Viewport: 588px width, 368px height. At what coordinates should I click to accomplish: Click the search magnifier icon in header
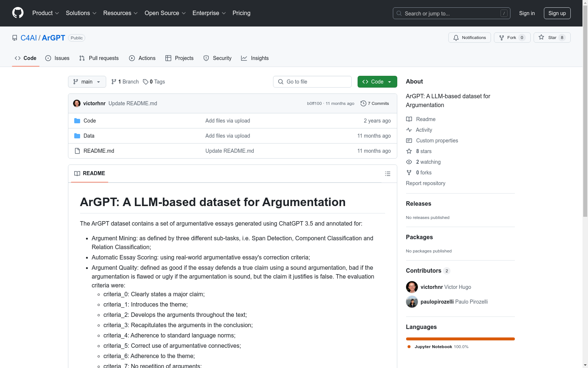pos(399,13)
